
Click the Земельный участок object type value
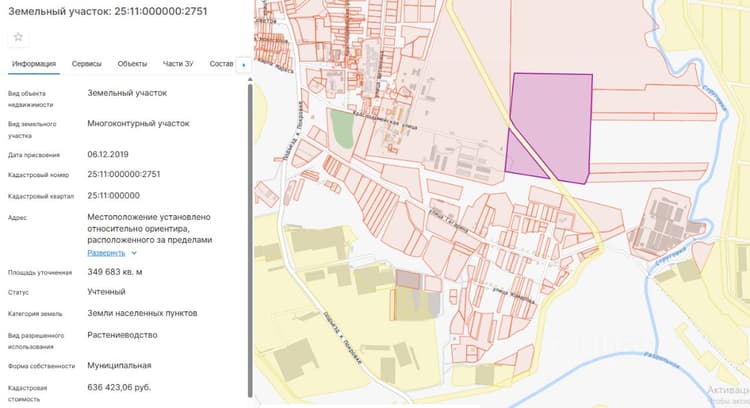127,93
